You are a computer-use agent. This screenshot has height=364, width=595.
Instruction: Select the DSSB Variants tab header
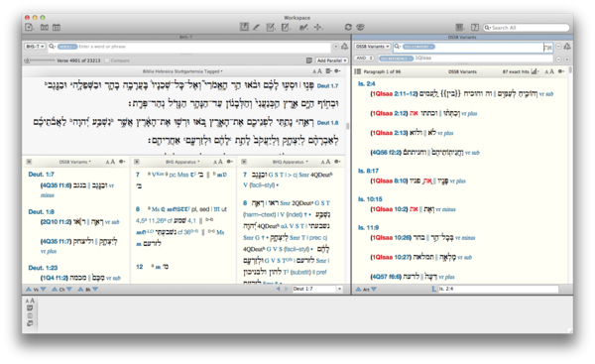coord(462,38)
